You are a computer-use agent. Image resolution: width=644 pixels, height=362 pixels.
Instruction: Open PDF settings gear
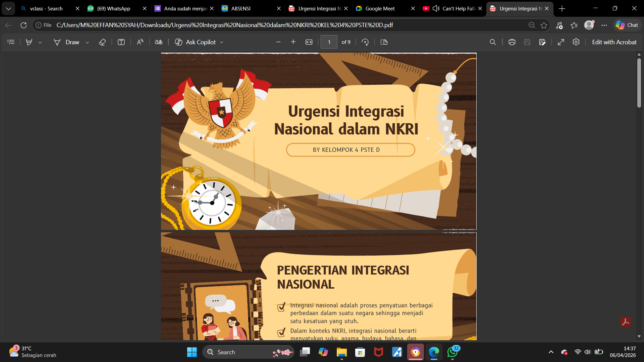coord(576,42)
